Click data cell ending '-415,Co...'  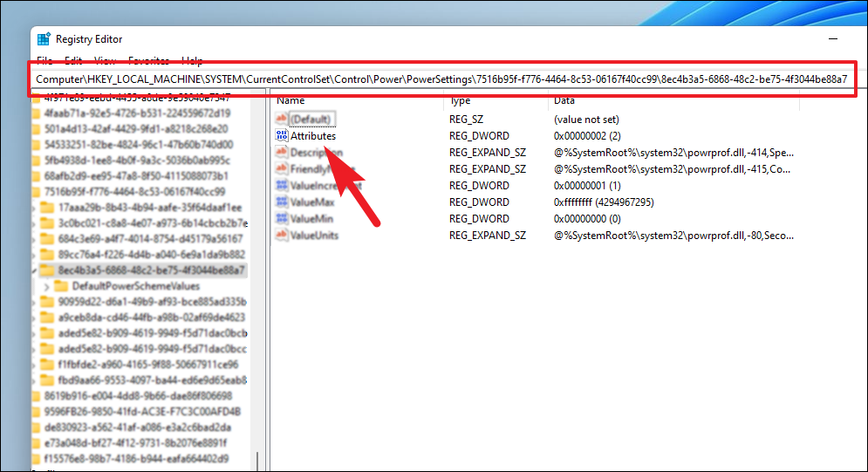pos(672,168)
